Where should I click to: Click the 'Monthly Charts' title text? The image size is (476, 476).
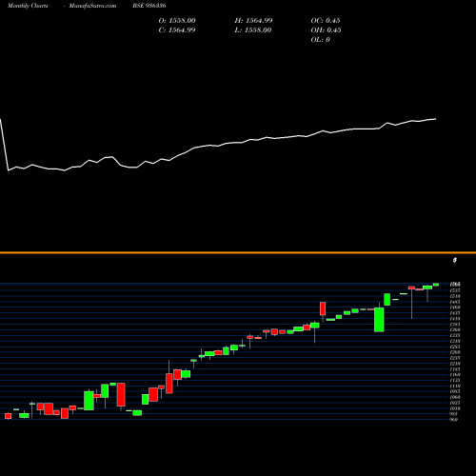(x=28, y=6)
